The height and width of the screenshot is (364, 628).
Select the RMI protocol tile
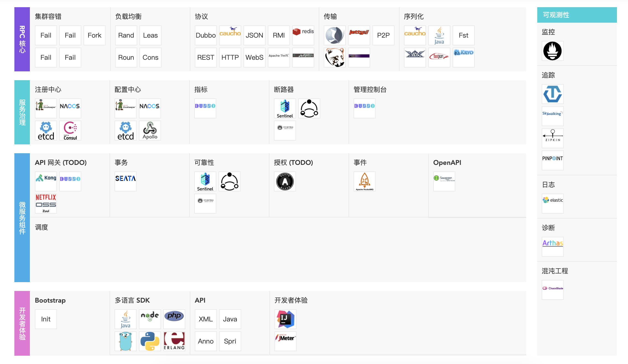click(x=279, y=35)
